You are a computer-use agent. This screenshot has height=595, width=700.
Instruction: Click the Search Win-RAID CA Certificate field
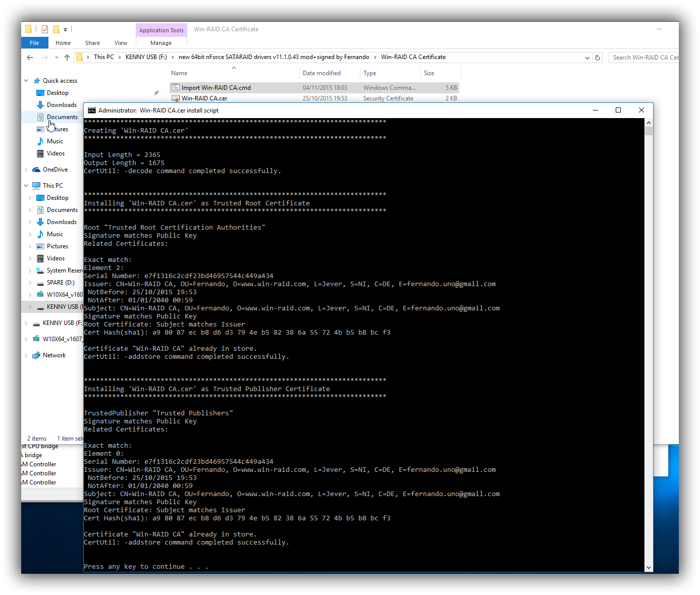643,58
